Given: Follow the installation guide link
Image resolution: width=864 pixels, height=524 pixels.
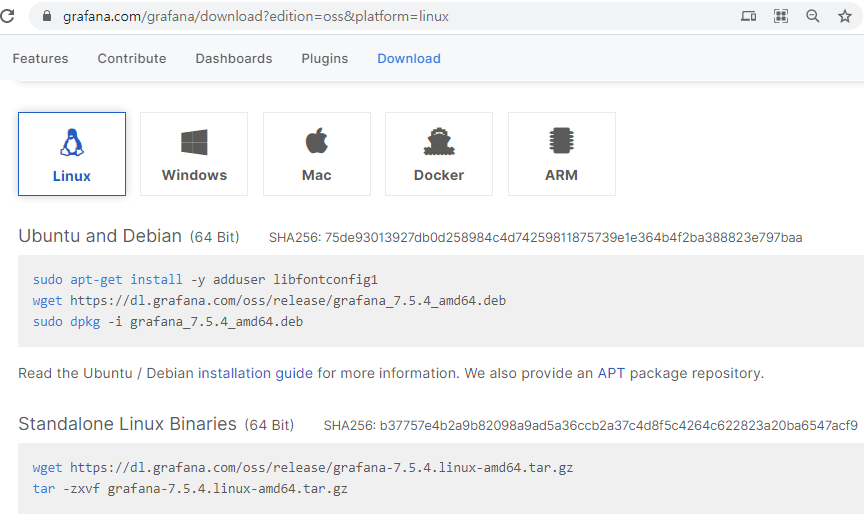Looking at the screenshot, I should tap(255, 373).
